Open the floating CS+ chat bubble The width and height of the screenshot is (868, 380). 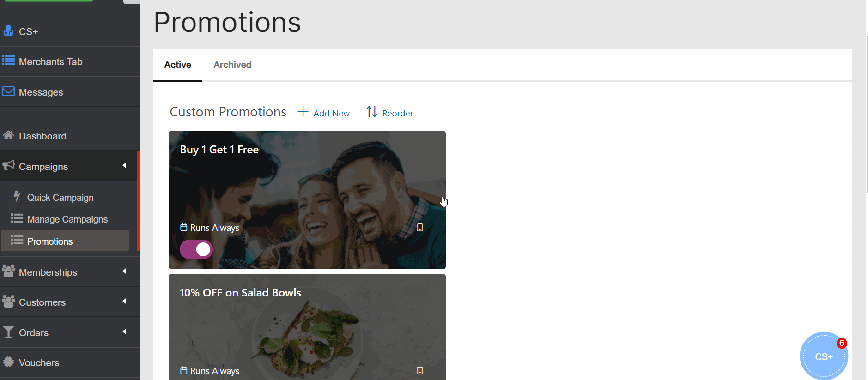(x=824, y=356)
